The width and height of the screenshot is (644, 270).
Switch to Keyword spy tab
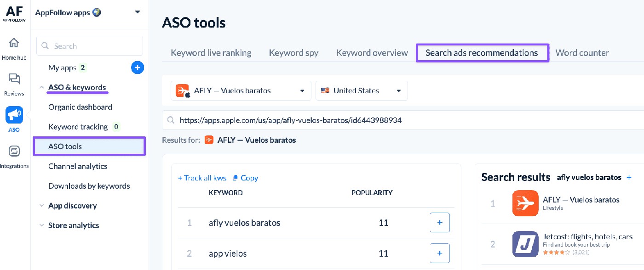pyautogui.click(x=293, y=53)
